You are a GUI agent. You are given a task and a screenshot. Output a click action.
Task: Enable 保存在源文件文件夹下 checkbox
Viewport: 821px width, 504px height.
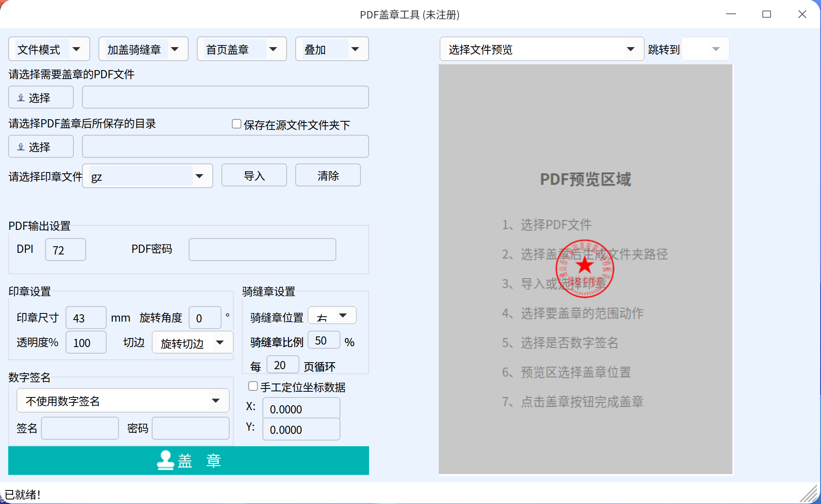(237, 124)
